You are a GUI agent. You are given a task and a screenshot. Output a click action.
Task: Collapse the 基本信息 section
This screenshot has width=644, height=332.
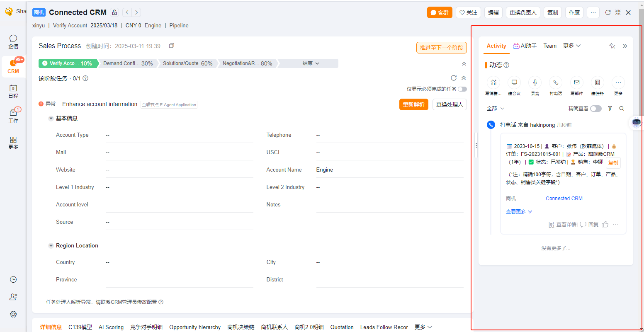click(x=51, y=119)
